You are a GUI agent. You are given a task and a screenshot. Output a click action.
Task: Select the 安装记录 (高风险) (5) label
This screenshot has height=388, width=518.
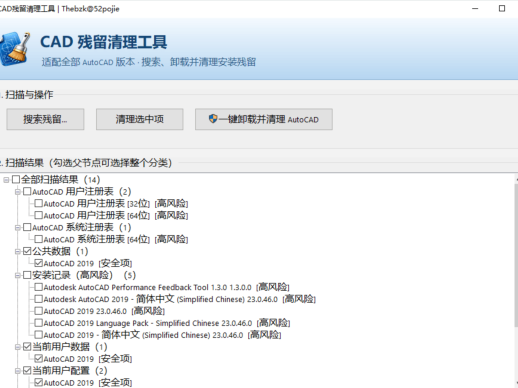pos(84,275)
